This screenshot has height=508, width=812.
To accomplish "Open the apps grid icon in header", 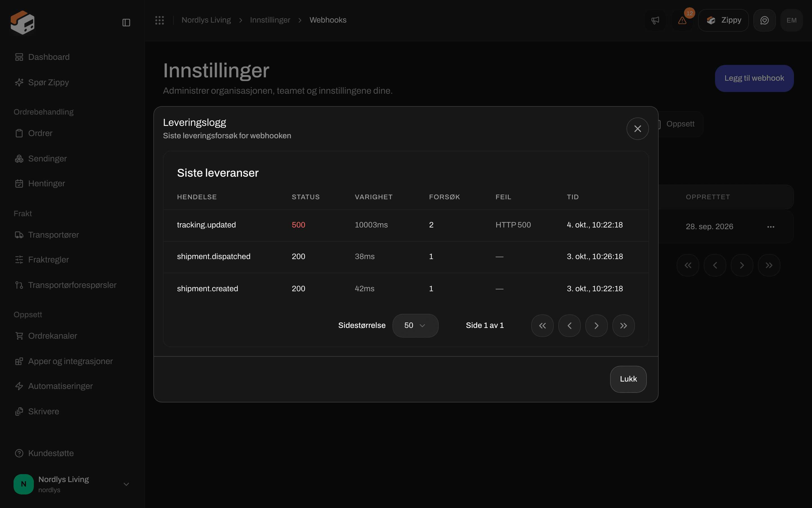I will (159, 20).
